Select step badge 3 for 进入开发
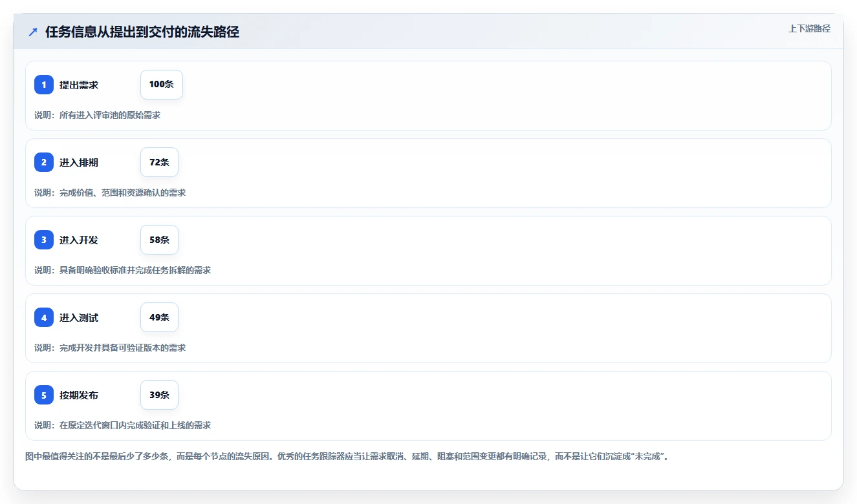Viewport: 857px width, 504px height. (x=44, y=240)
